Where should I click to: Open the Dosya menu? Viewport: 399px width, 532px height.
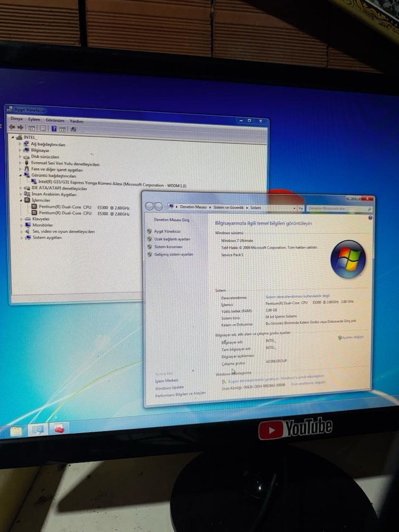pos(16,118)
